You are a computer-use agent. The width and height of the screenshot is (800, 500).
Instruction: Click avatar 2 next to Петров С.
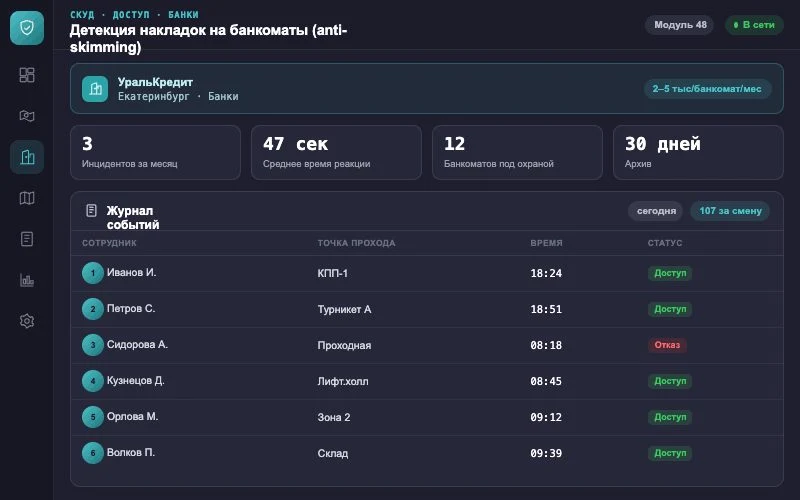(93, 309)
